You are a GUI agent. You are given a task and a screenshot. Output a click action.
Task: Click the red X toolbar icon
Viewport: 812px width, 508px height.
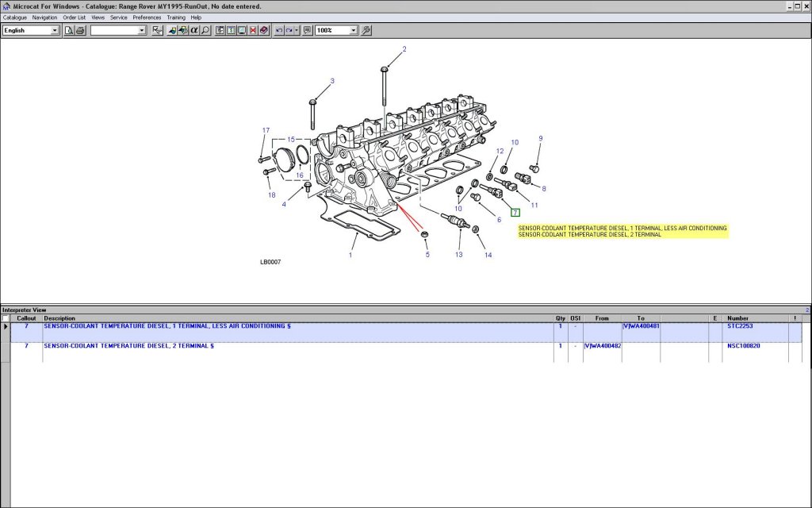click(253, 30)
